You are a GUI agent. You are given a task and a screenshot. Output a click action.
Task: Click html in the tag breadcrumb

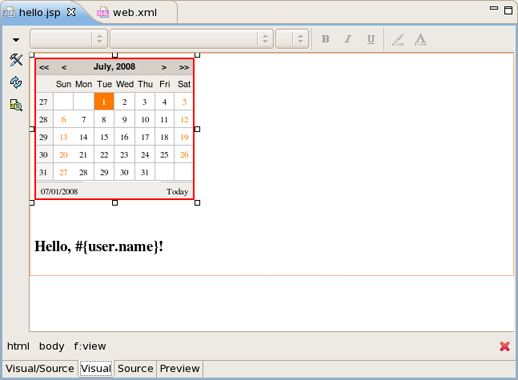[x=18, y=346]
